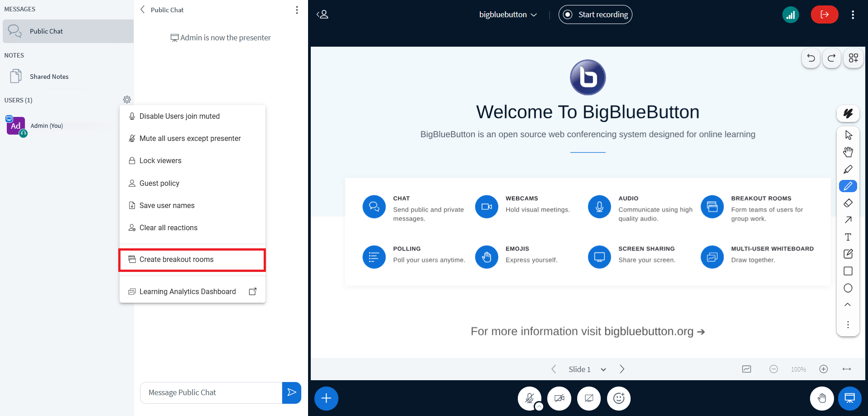Expand more shapes chevron in toolbar
This screenshot has width=868, height=416.
click(848, 305)
